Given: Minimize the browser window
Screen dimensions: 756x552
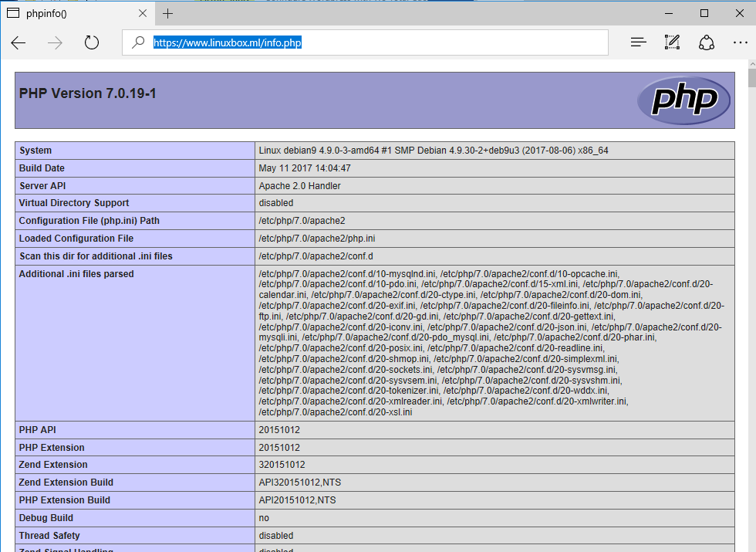Looking at the screenshot, I should pos(669,13).
